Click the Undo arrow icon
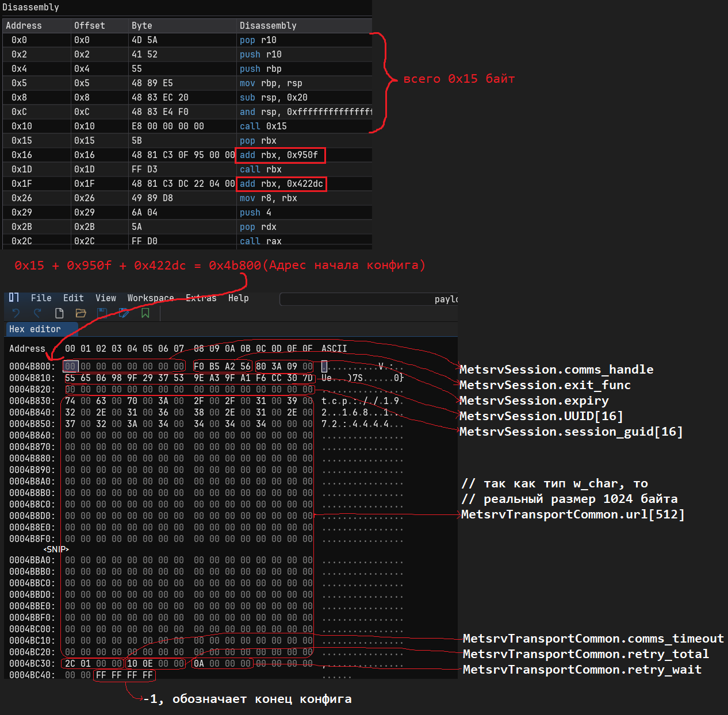The width and height of the screenshot is (728, 715). pos(16,313)
